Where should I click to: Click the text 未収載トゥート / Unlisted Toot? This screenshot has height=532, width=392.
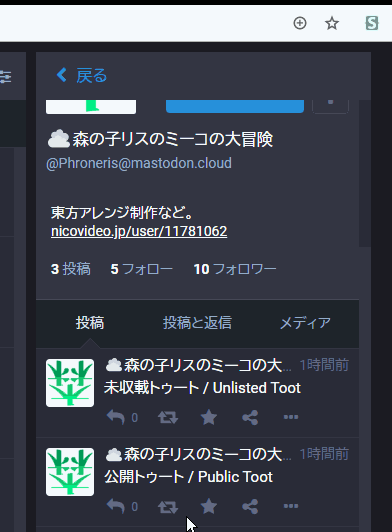[202, 388]
